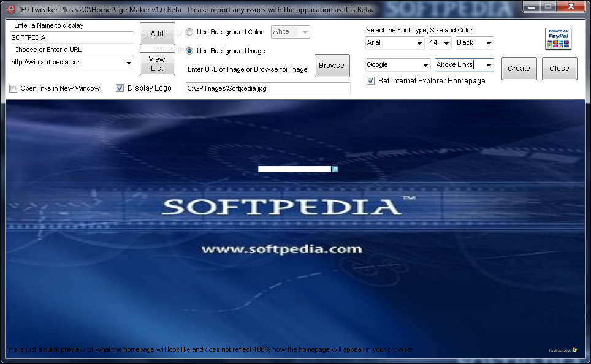The image size is (591, 364).
Task: Click the PayPal donate icon
Action: click(559, 39)
